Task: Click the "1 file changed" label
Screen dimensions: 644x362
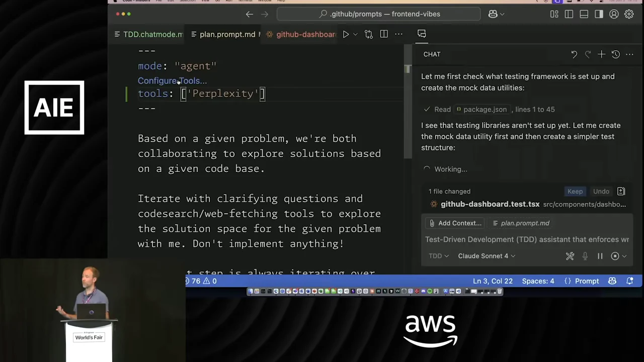Action: point(449,191)
